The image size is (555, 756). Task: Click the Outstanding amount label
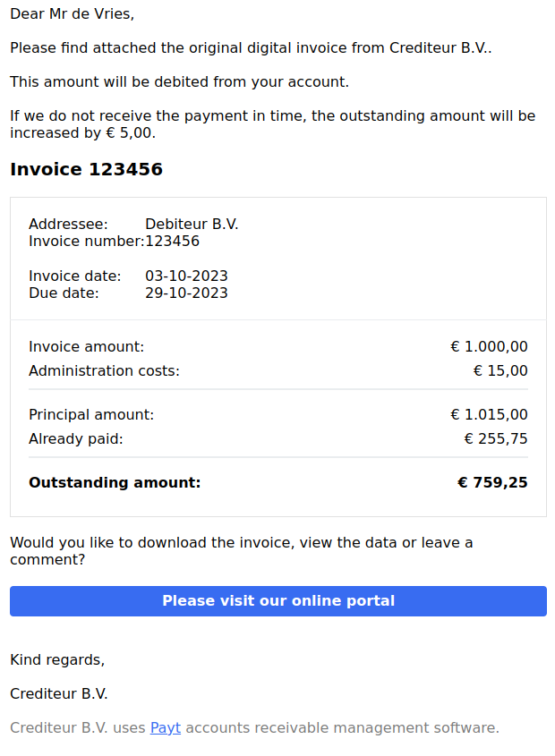[115, 482]
